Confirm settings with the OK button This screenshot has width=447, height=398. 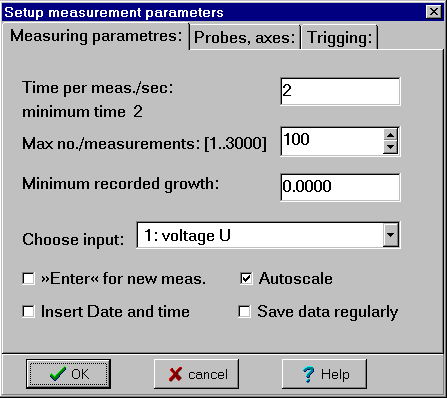[68, 374]
